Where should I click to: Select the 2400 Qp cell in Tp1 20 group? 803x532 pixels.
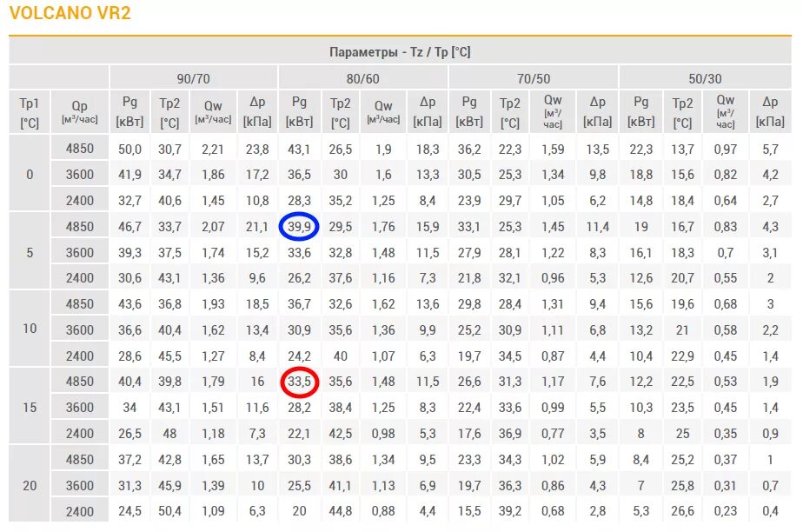[79, 511]
